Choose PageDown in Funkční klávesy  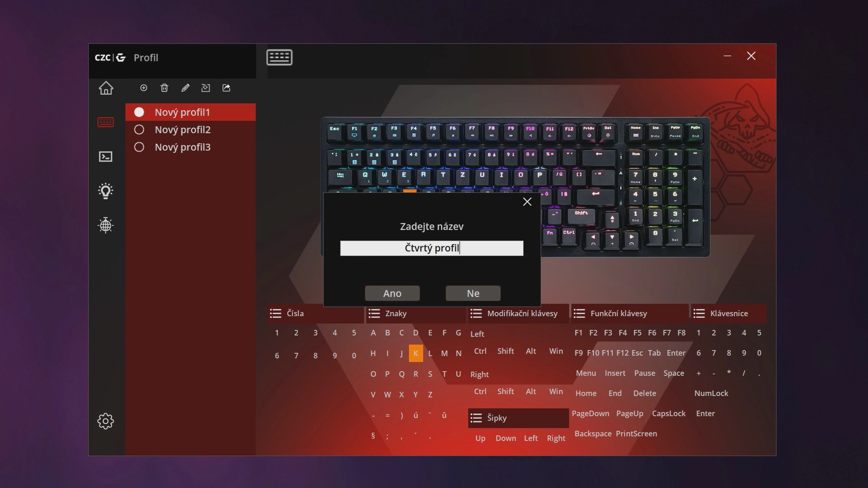tap(590, 414)
